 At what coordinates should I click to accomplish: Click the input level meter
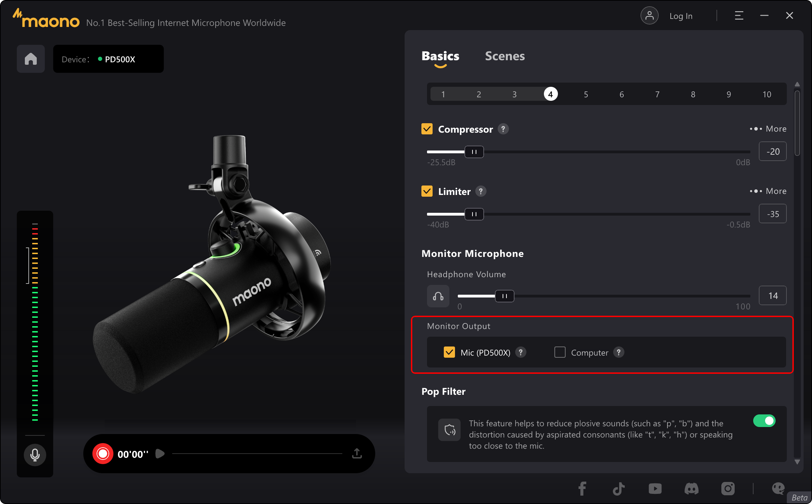pos(35,322)
